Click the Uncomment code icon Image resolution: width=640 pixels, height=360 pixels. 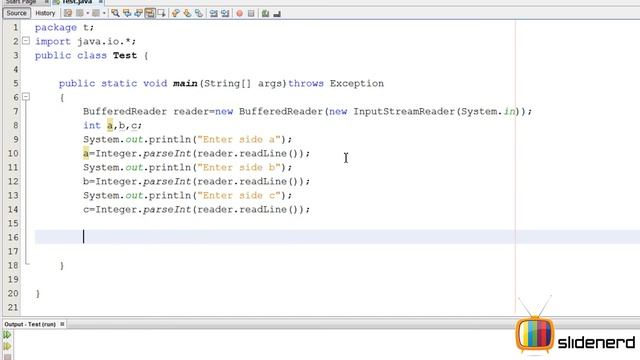[277, 13]
